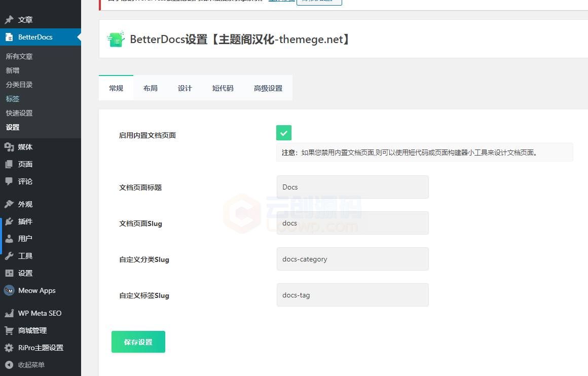Click the 自定义分类Slug field with docs-category
This screenshot has width=588, height=376.
tap(352, 259)
